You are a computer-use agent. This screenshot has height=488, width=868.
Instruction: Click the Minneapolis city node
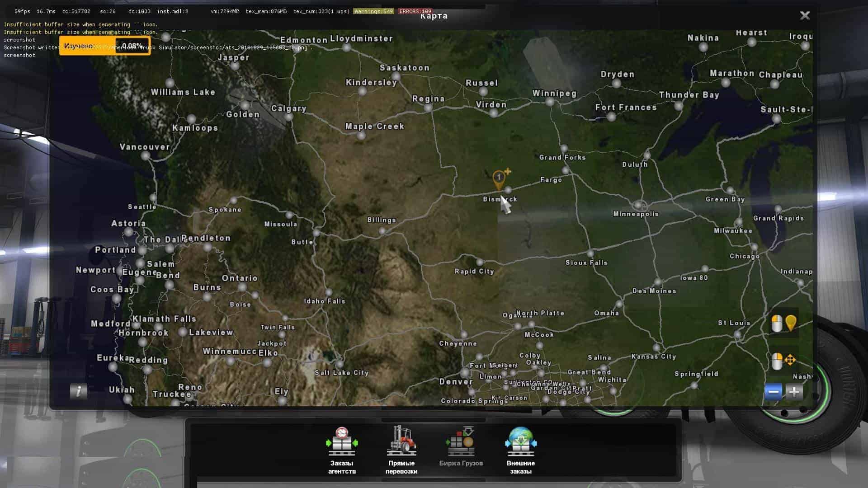639,205
